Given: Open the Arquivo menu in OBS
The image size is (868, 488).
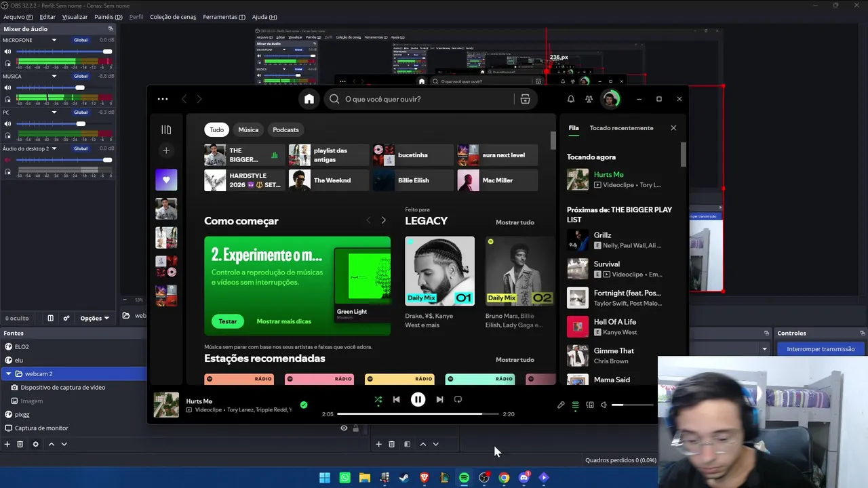Looking at the screenshot, I should (18, 17).
